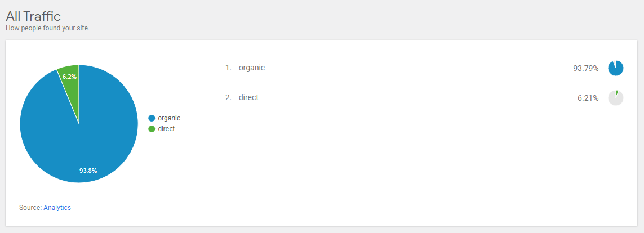Click the All Traffic heading
Viewport: 644px width, 233px height.
tap(33, 16)
